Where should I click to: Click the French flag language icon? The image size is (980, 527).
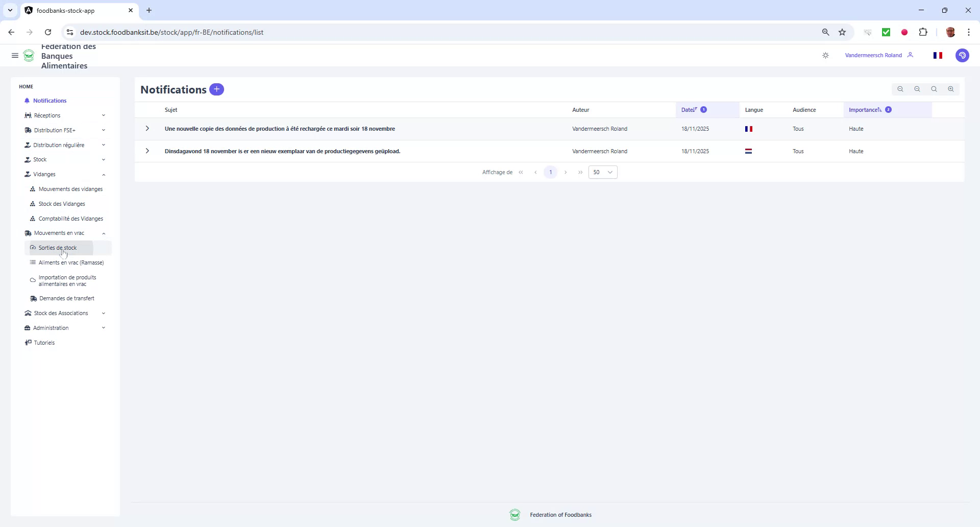(938, 55)
